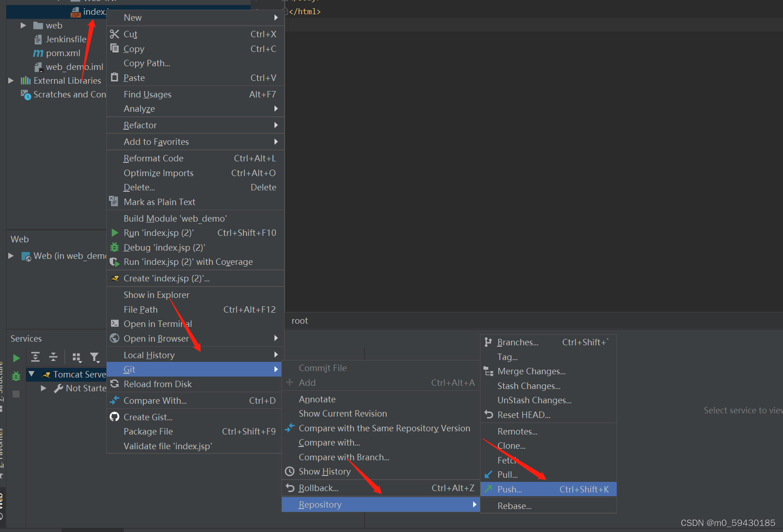Collapse the Tomcat Server tree node
Screen dimensions: 783x532
31,374
